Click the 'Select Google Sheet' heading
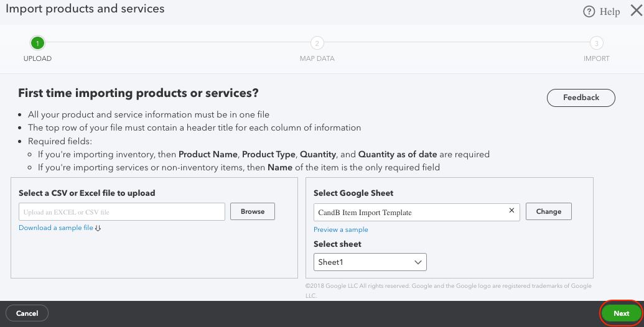Viewport: 644px width, 327px height. (x=353, y=193)
